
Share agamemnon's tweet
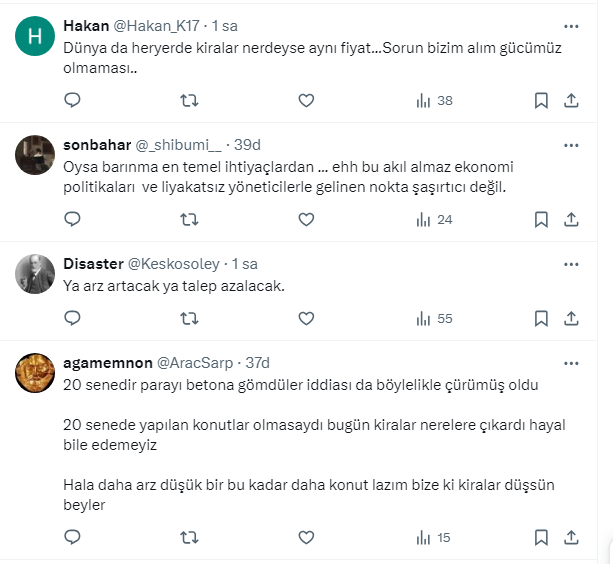[571, 537]
